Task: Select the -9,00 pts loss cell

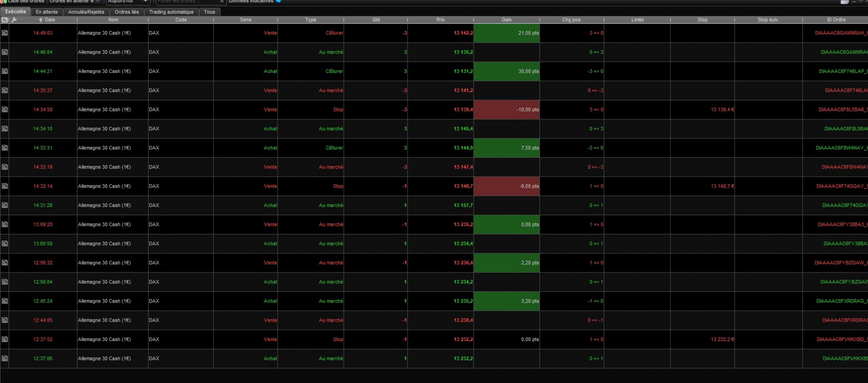Action: [x=507, y=186]
